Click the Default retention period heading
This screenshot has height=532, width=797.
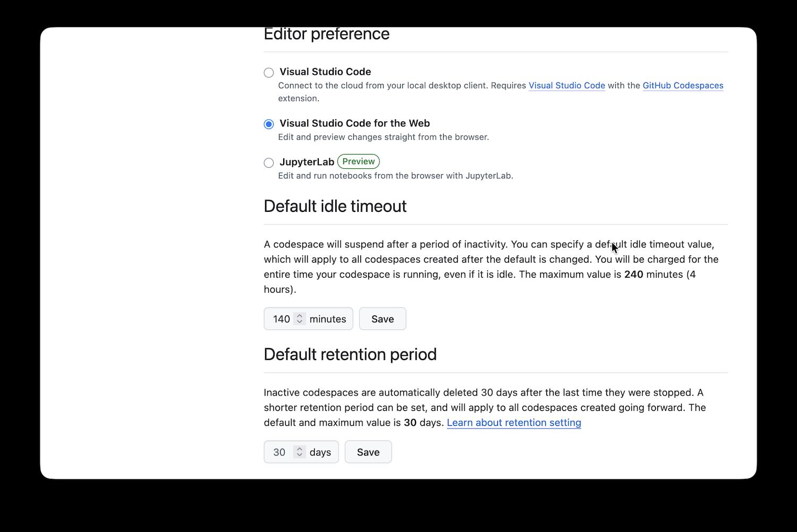350,354
